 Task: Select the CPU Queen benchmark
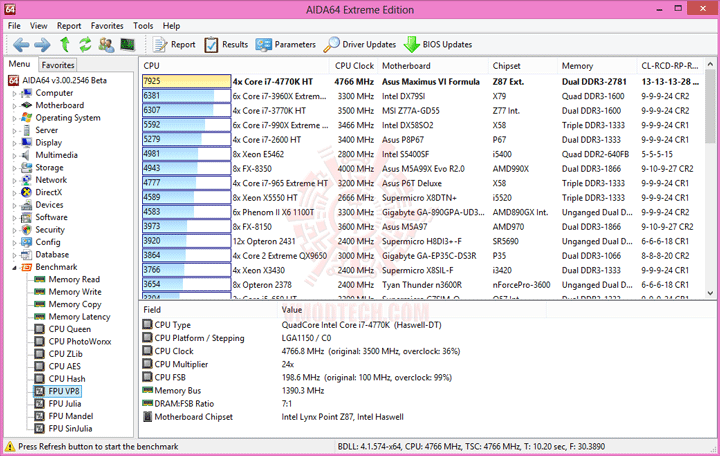tap(69, 329)
